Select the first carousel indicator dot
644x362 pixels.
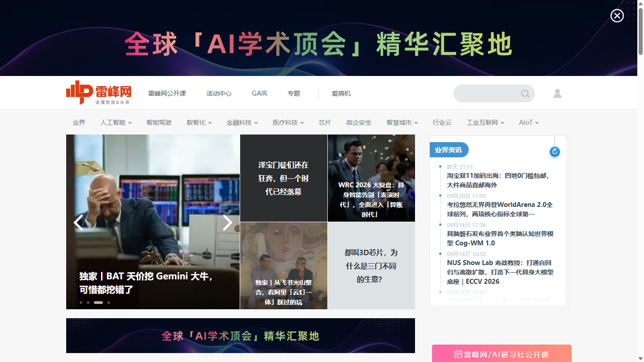point(81,303)
